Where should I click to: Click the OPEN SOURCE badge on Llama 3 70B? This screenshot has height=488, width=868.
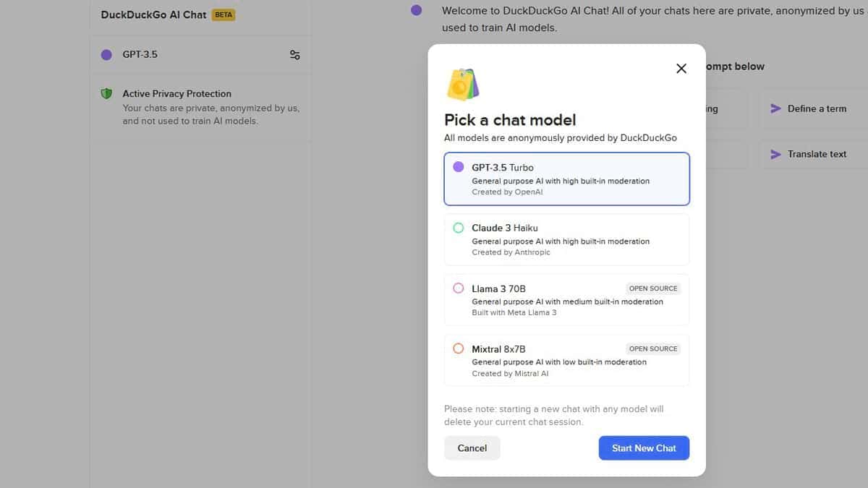(652, 288)
